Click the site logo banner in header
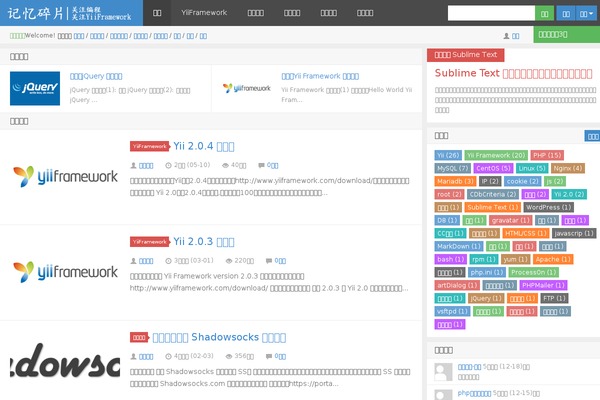 71,13
